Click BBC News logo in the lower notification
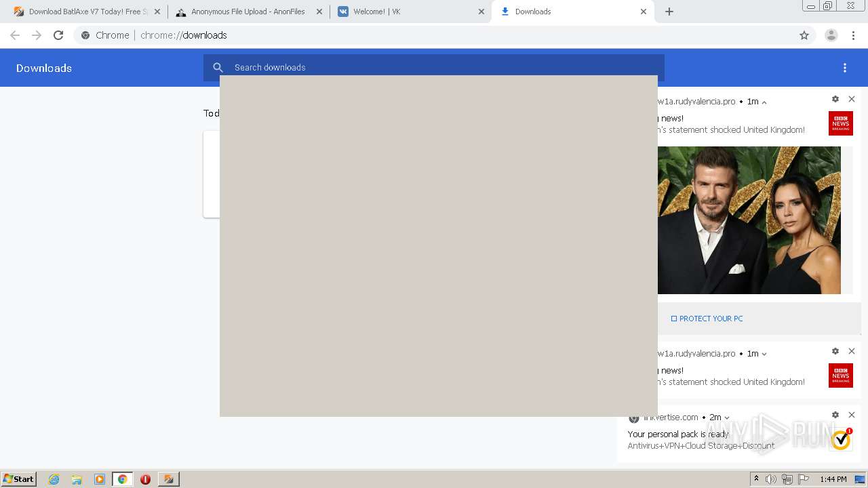Viewport: 868px width, 488px height. tap(841, 375)
